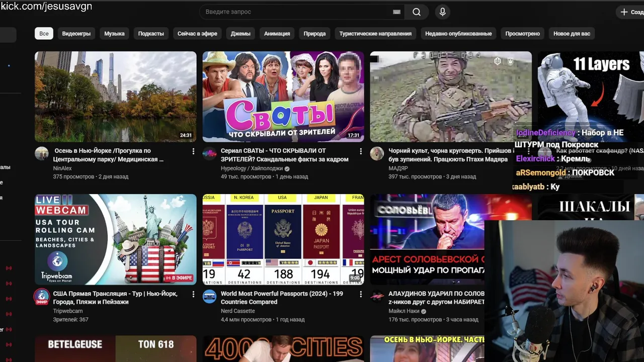Click the Create plus button
644x362 pixels.
click(630, 12)
